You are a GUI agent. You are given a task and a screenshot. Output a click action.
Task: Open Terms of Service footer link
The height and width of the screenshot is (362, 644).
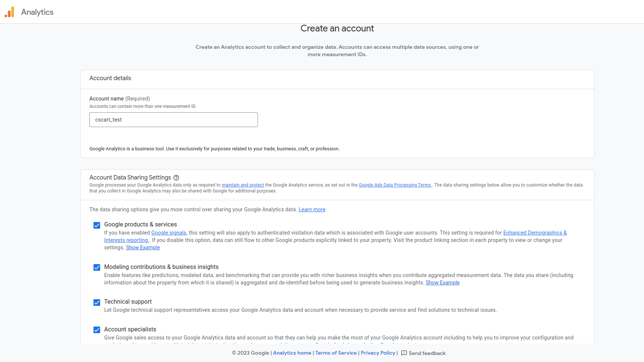pyautogui.click(x=335, y=353)
